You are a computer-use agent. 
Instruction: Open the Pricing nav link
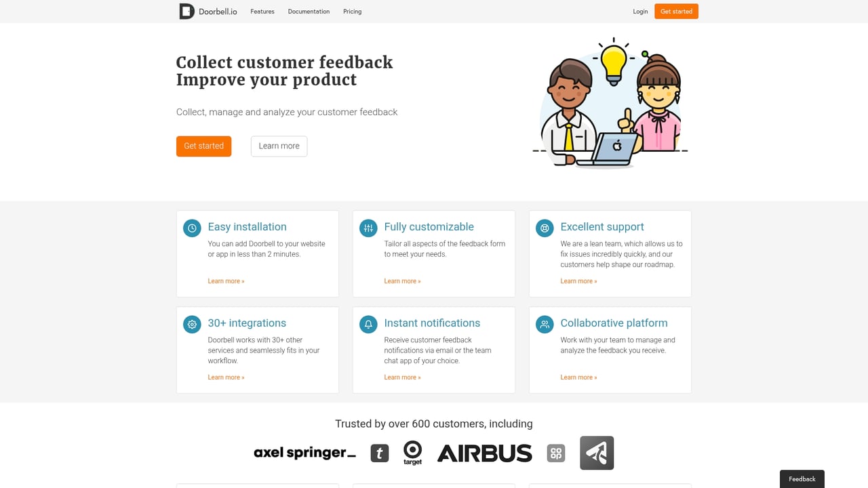[352, 12]
